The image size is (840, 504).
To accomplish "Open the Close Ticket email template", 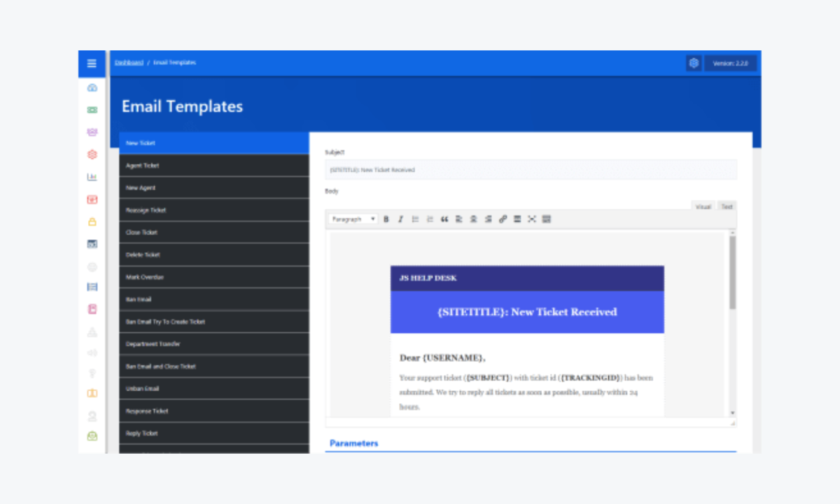I will tap(214, 232).
